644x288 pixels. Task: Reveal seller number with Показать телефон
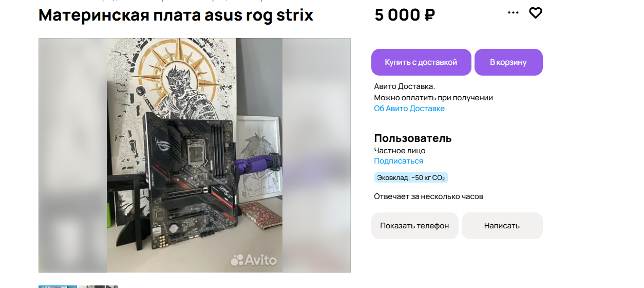coord(414,226)
